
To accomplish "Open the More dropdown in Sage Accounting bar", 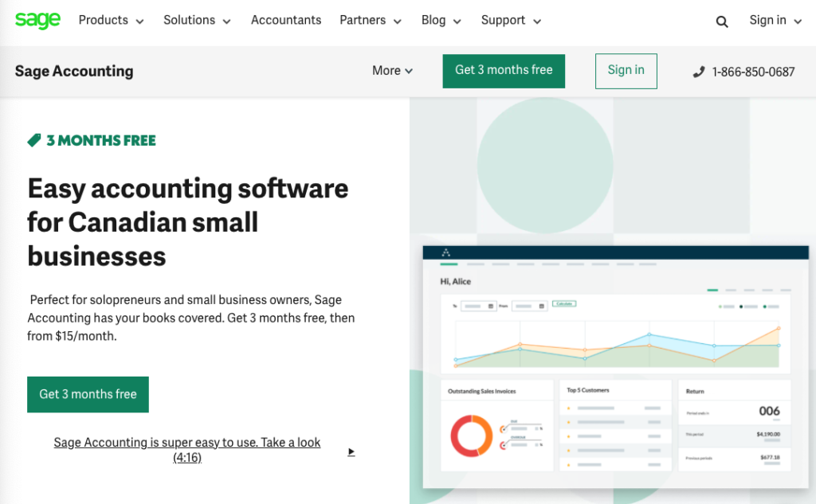I will [392, 71].
